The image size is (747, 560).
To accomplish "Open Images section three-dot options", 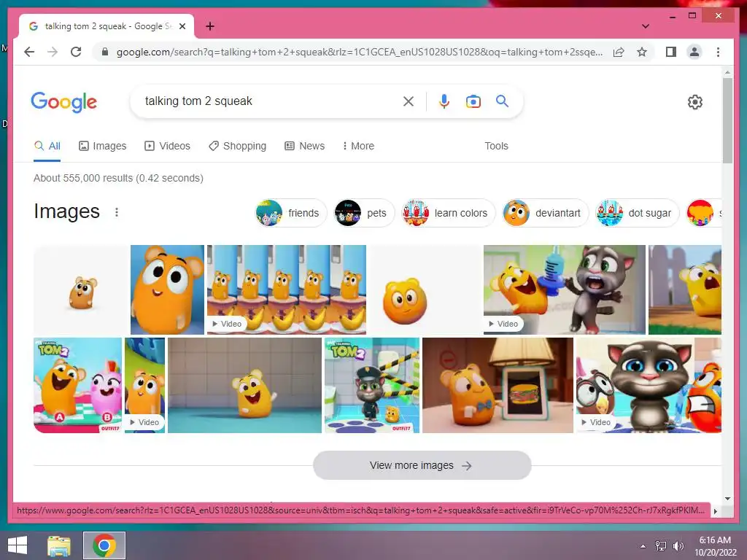I will pos(117,212).
